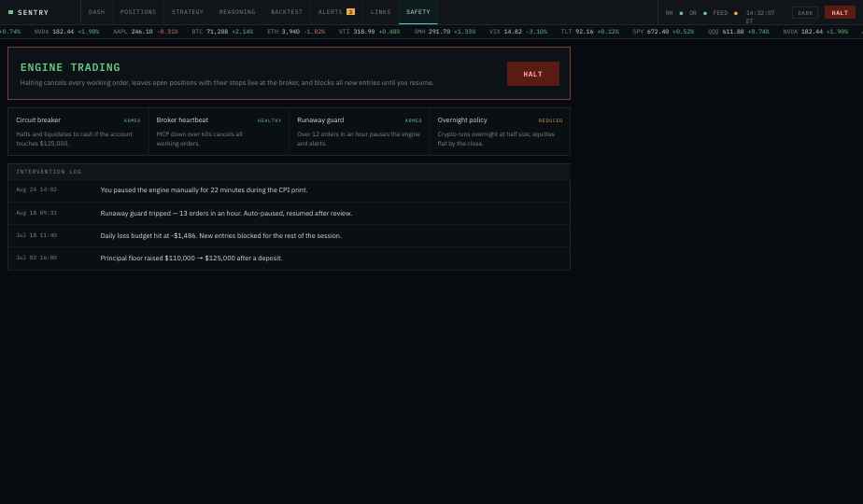Image resolution: width=863 pixels, height=504 pixels.
Task: Select log entry 'Principal floor raised'
Action: click(x=289, y=258)
